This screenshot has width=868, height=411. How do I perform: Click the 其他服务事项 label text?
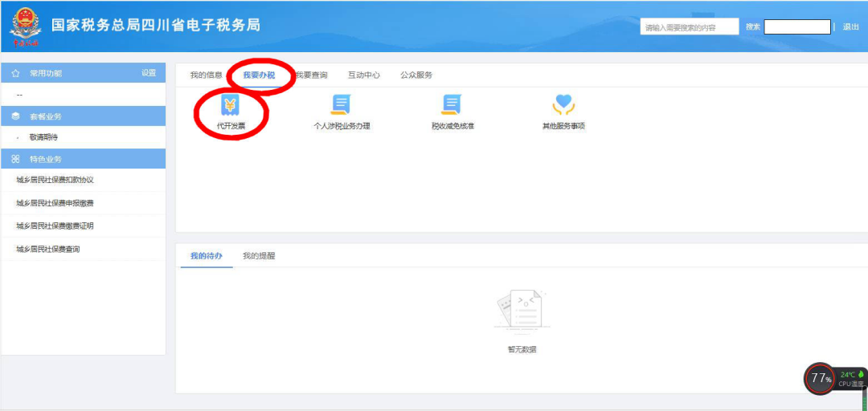click(563, 126)
